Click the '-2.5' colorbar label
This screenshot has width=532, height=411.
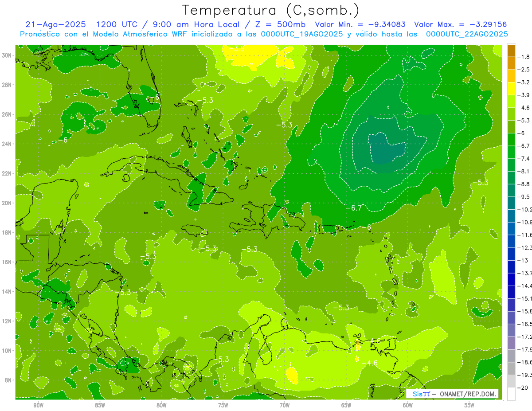tap(524, 70)
